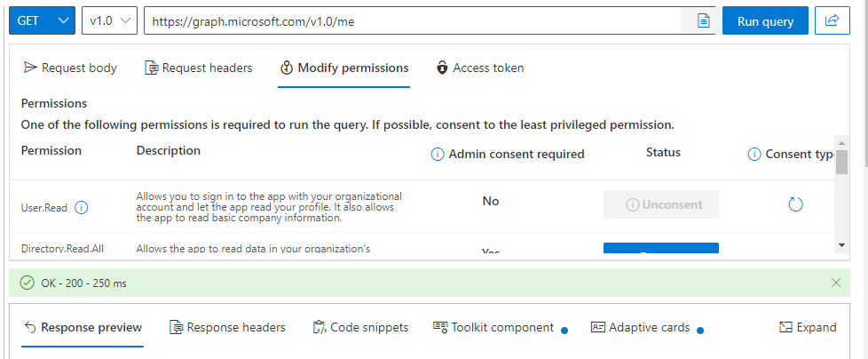Screen dimensions: 868x359
Task: Open the documentation icon in URL bar
Action: pos(703,21)
